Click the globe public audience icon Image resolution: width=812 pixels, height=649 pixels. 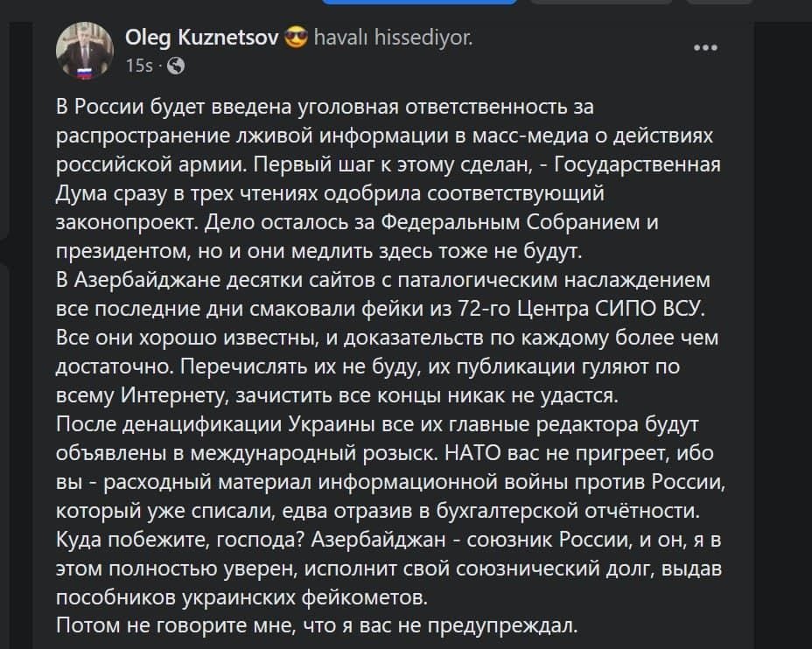[x=176, y=66]
